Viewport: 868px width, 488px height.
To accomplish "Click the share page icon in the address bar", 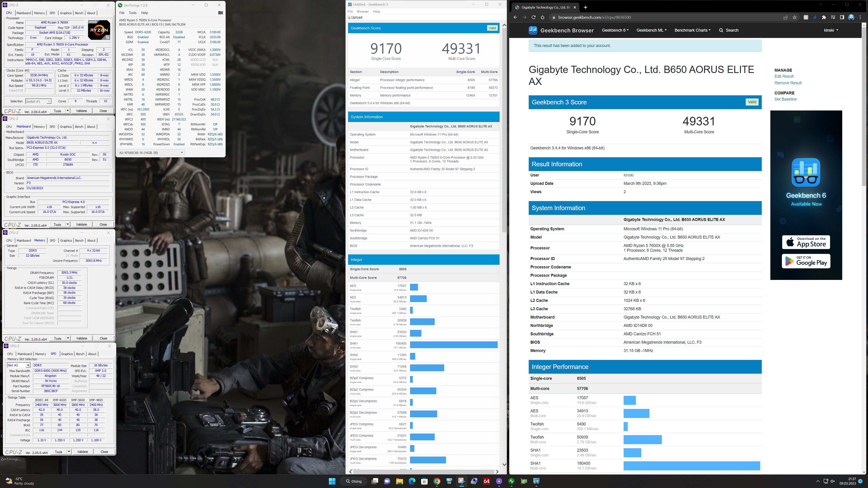I will pos(785,17).
